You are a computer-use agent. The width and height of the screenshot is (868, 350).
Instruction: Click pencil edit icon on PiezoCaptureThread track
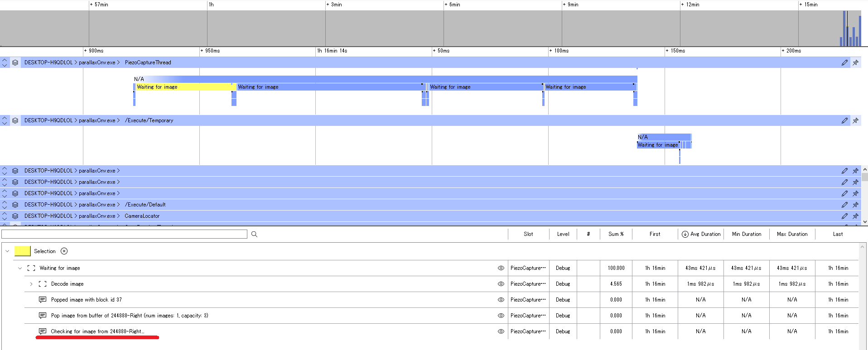click(844, 62)
